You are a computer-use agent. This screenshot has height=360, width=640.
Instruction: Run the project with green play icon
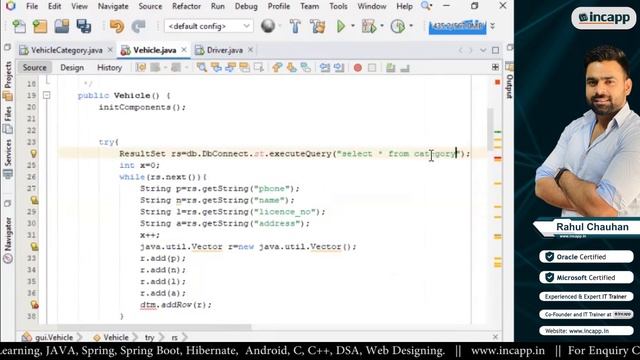coord(341,27)
